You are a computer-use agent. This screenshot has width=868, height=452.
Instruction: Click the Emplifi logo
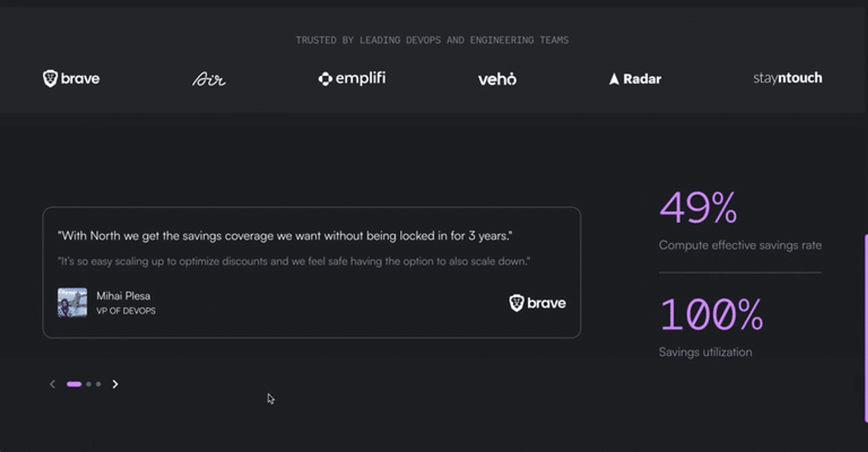352,78
